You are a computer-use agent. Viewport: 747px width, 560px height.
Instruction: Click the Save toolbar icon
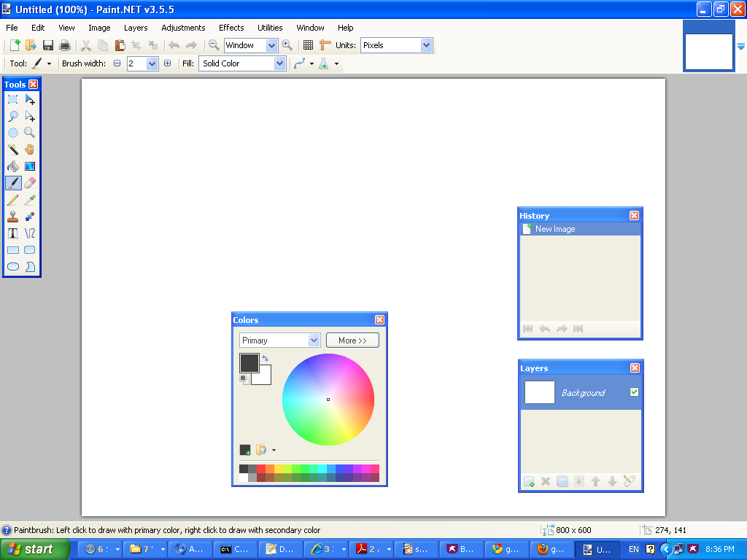tap(47, 45)
